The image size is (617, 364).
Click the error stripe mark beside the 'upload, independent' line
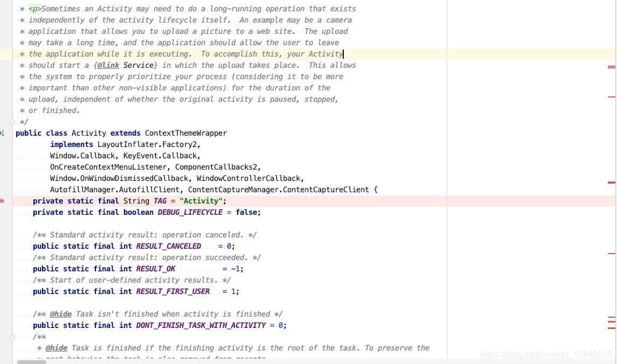pos(612,97)
